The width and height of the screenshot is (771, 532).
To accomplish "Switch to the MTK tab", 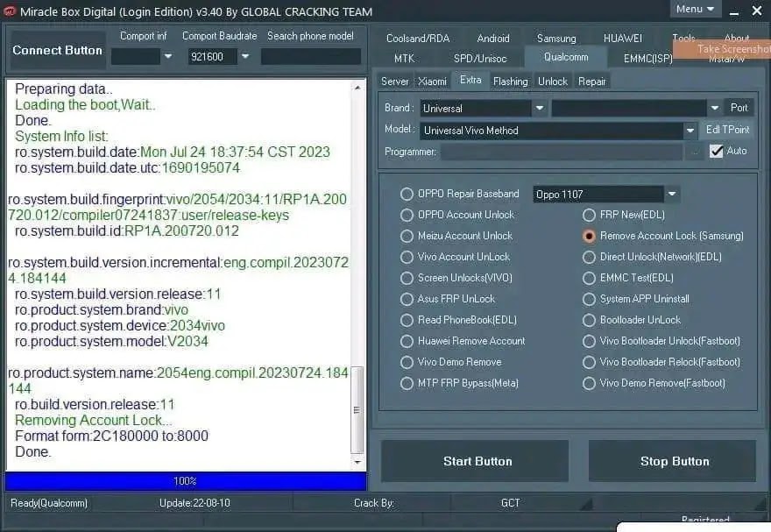I will [x=404, y=59].
